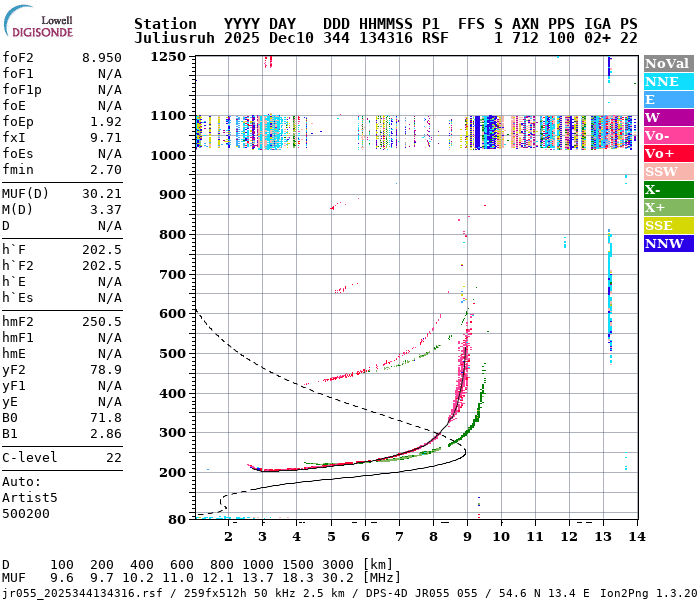Select the SSW legend swatch
The height and width of the screenshot is (600, 700).
(668, 171)
